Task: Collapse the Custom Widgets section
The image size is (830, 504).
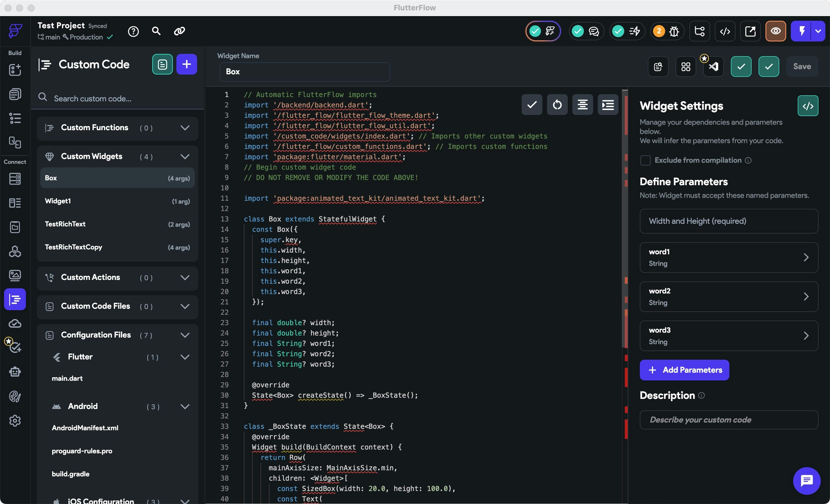Action: coord(185,157)
